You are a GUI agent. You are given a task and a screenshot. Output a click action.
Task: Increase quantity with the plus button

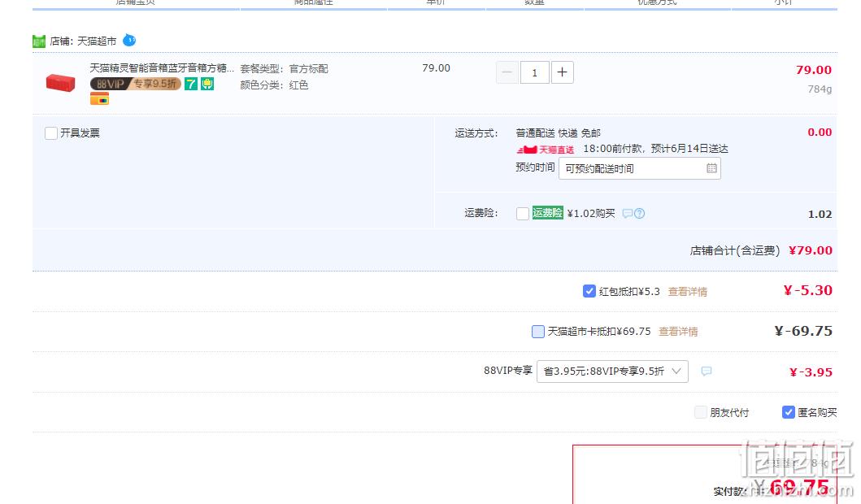563,72
